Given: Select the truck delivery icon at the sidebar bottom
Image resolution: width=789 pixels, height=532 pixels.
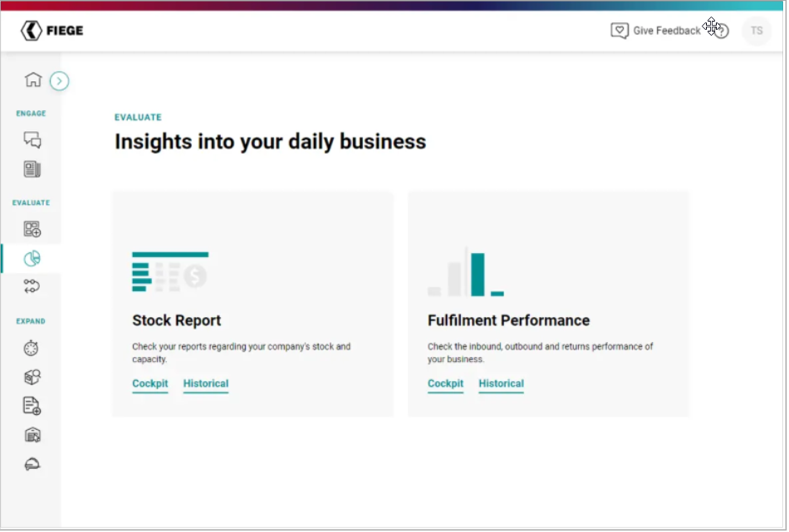Looking at the screenshot, I should point(32,463).
